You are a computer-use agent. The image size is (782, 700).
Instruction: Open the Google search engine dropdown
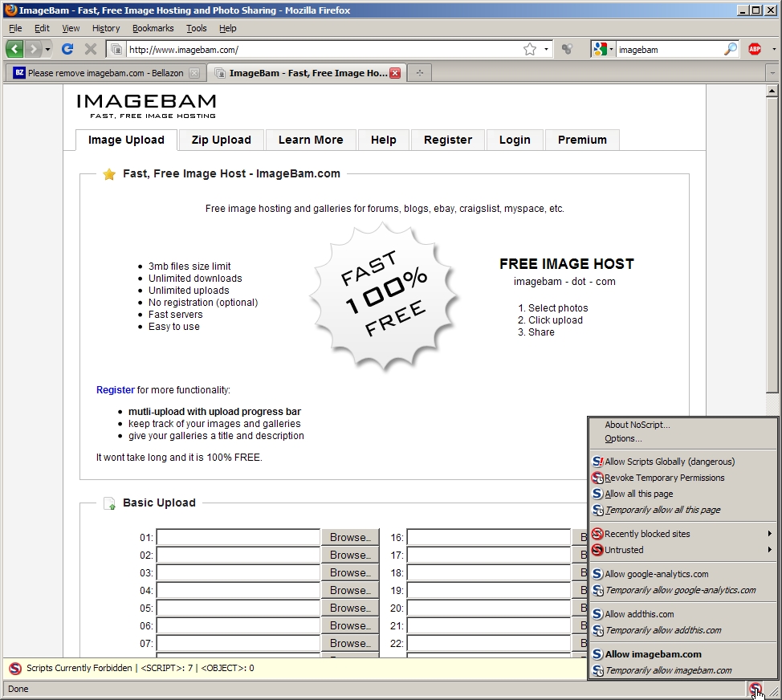click(x=603, y=49)
